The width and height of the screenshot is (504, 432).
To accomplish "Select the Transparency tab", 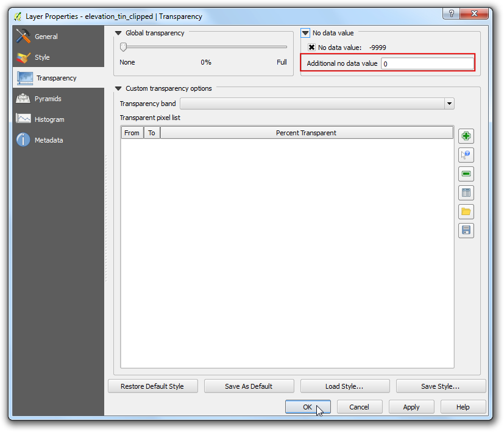I will click(x=59, y=78).
